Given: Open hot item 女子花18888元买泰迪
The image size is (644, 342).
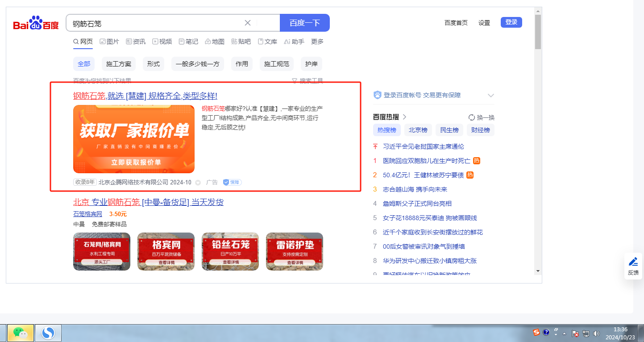Looking at the screenshot, I should point(430,218).
